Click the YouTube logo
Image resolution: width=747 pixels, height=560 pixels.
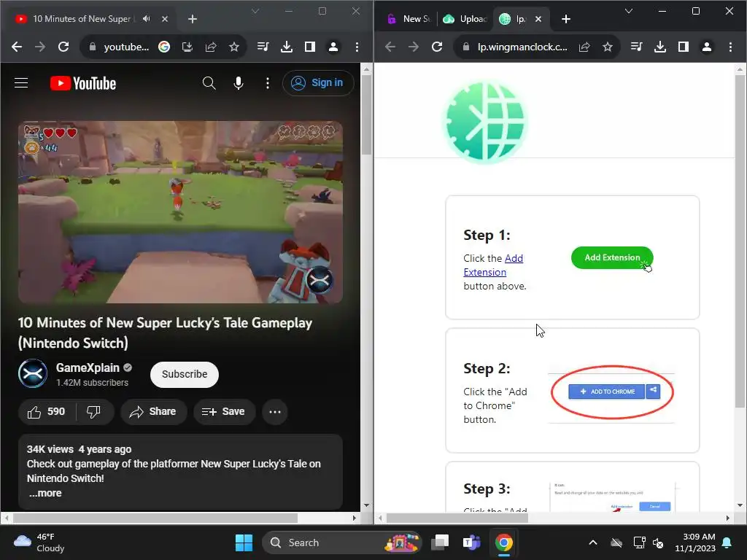(83, 83)
